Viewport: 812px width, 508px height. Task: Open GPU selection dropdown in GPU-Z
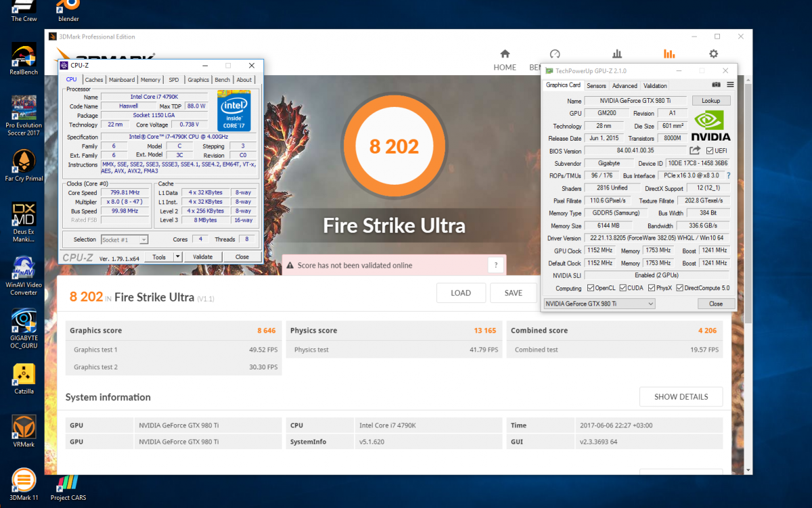pos(600,304)
